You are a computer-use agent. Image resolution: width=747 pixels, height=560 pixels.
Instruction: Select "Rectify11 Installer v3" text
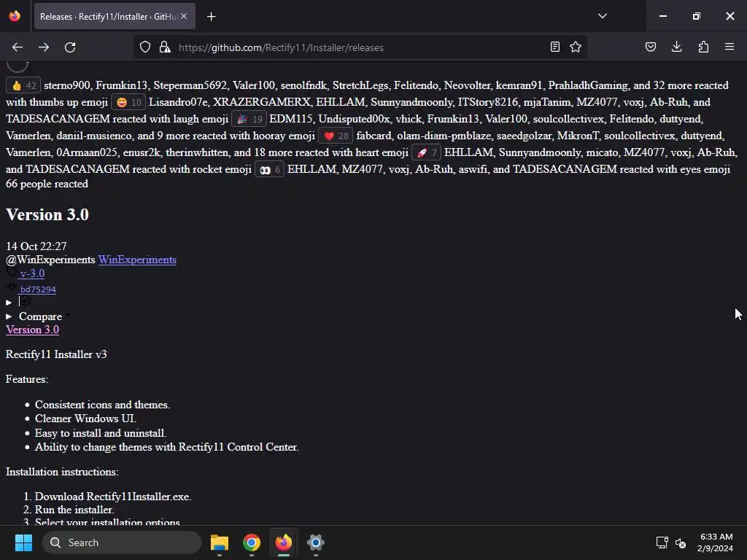(x=56, y=354)
